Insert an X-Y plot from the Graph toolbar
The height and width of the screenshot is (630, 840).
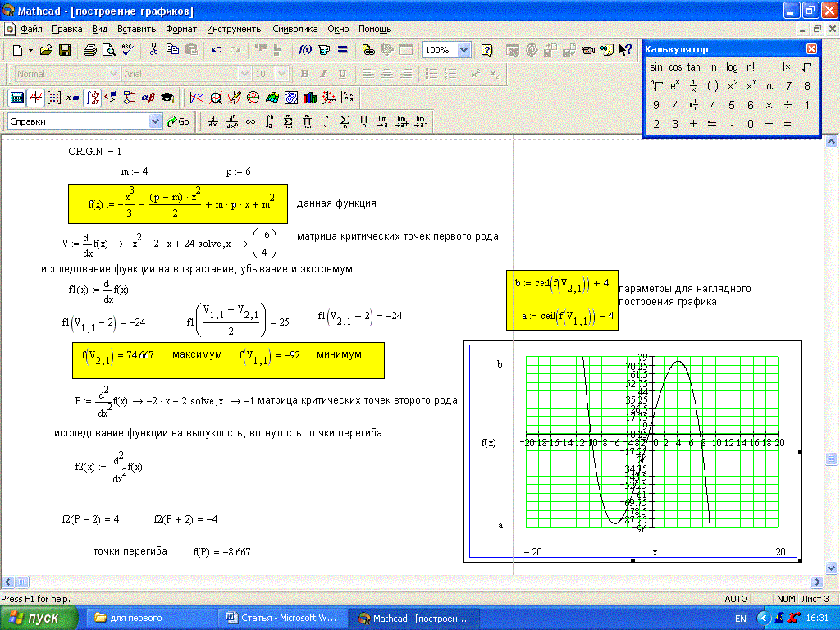click(197, 98)
